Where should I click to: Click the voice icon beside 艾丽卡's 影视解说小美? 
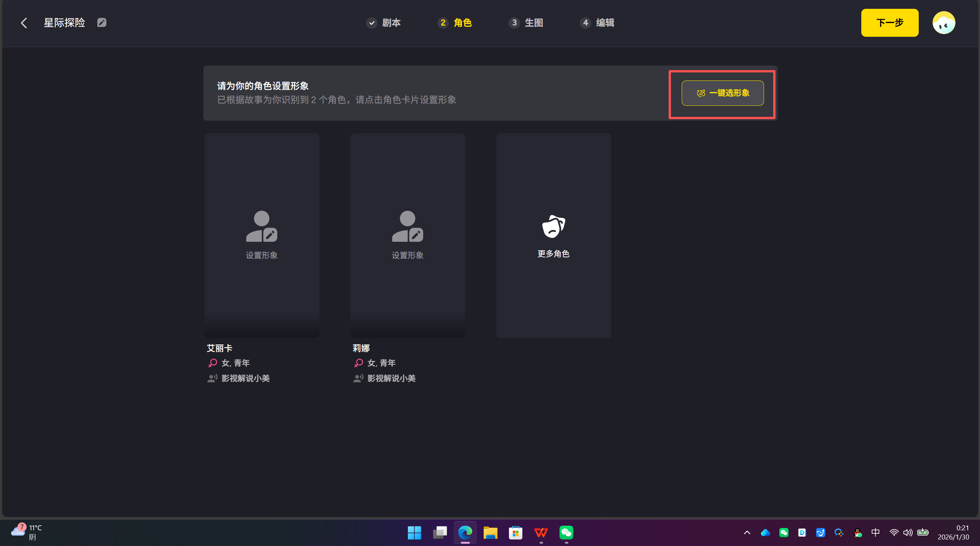coord(213,378)
